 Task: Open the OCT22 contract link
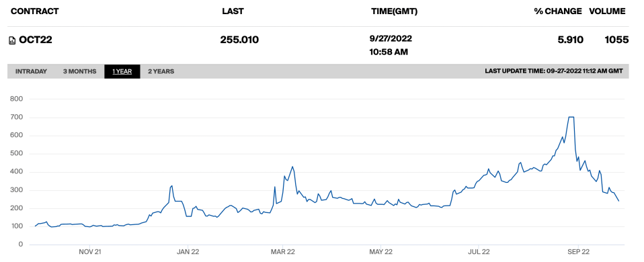tap(36, 40)
